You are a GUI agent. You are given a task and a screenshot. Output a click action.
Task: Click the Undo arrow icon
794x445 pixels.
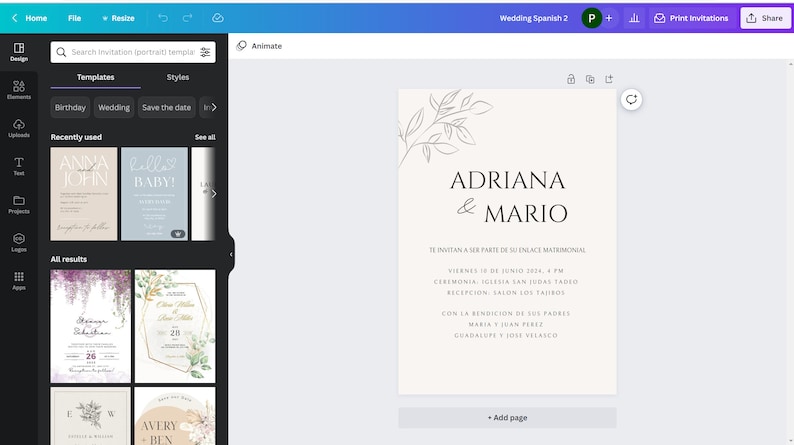[163, 18]
